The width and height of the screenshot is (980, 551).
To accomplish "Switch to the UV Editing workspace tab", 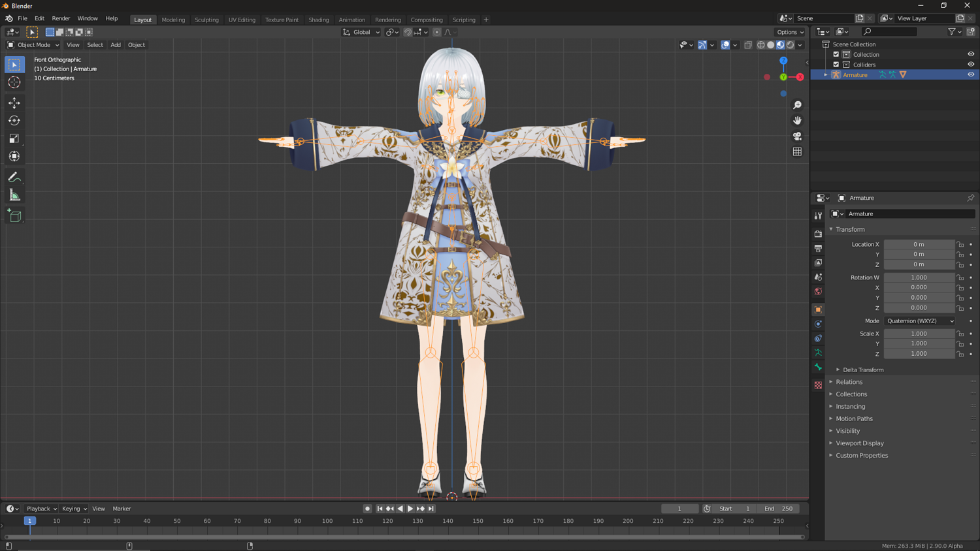I will click(x=242, y=20).
